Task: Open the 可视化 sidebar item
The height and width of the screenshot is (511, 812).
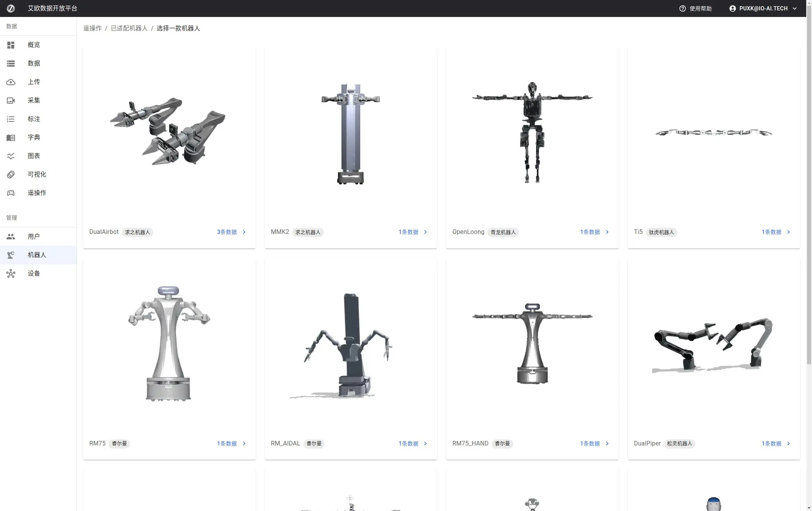Action: pos(37,175)
